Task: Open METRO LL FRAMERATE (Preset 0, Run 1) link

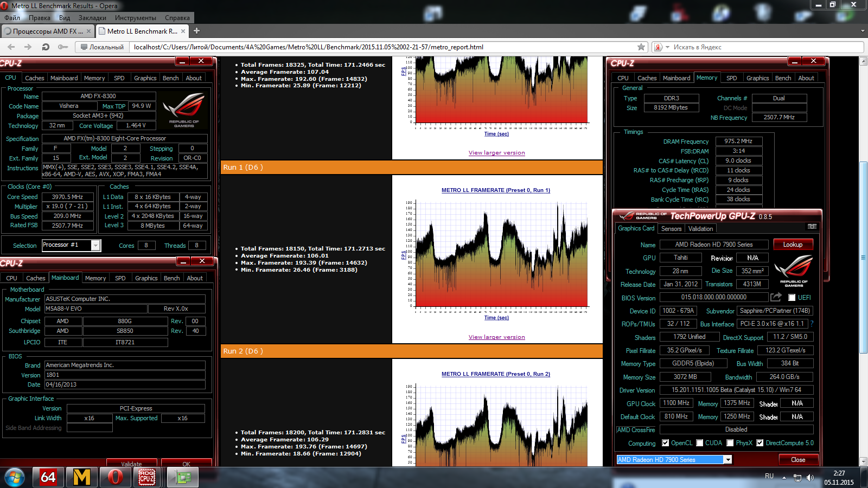Action: [x=496, y=190]
